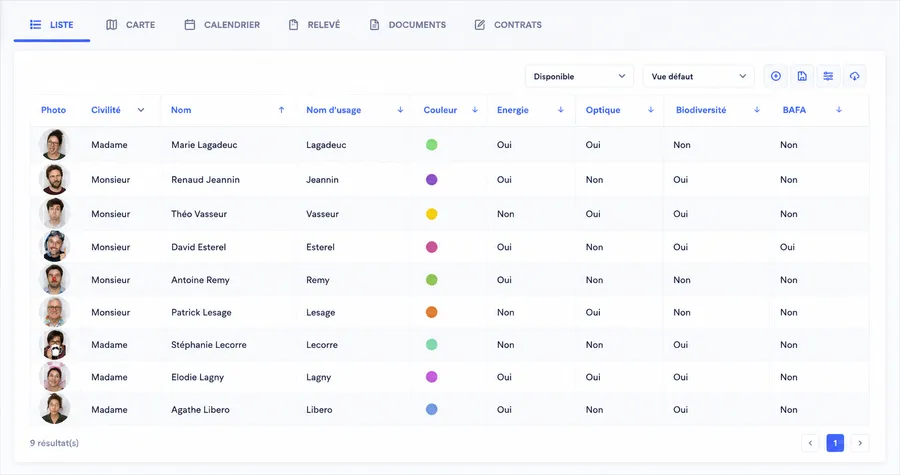
Task: Click Agathe Libero's profile photo
Action: pyautogui.click(x=55, y=409)
